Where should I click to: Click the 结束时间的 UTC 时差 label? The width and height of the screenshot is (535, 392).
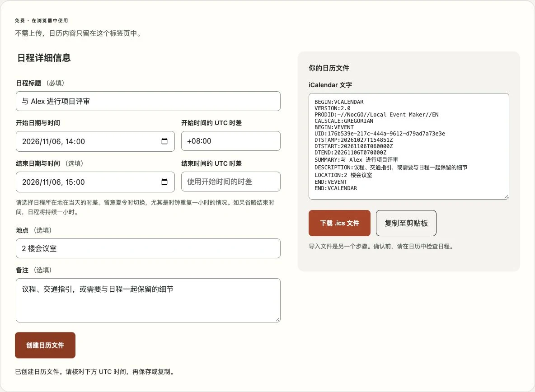[x=211, y=163]
